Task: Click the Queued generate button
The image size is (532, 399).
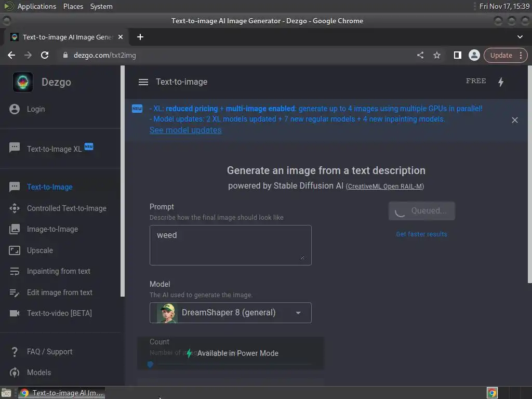Action: tap(421, 211)
